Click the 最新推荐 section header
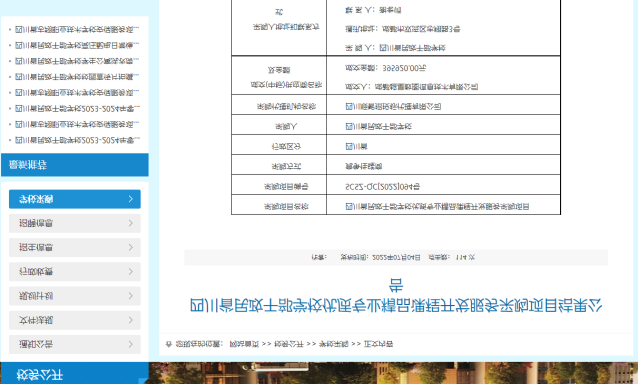Screen dimensions: 638x384 point(75,165)
